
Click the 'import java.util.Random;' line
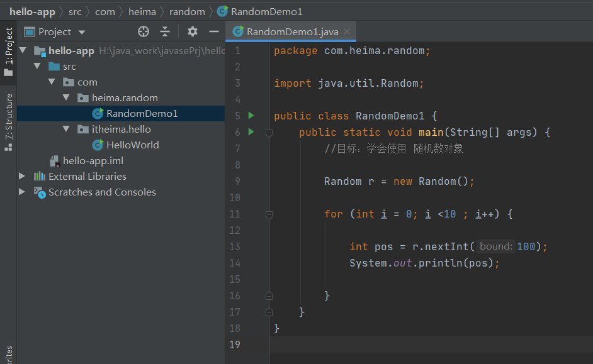pos(349,83)
